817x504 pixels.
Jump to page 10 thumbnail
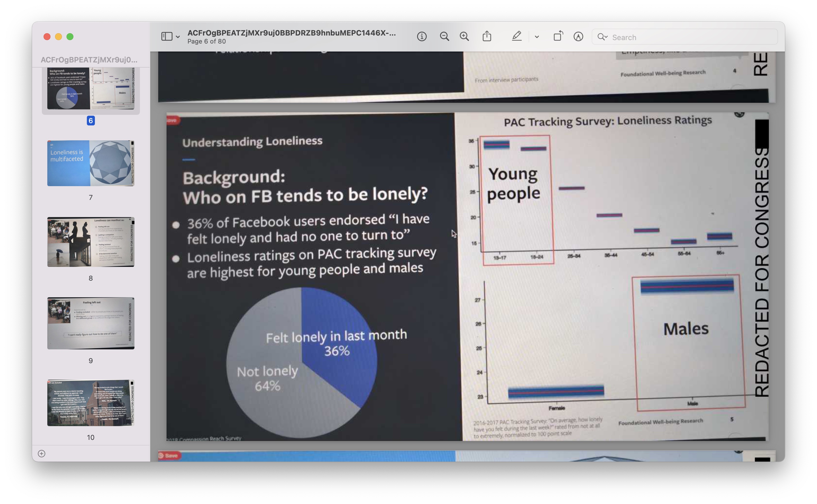[91, 403]
